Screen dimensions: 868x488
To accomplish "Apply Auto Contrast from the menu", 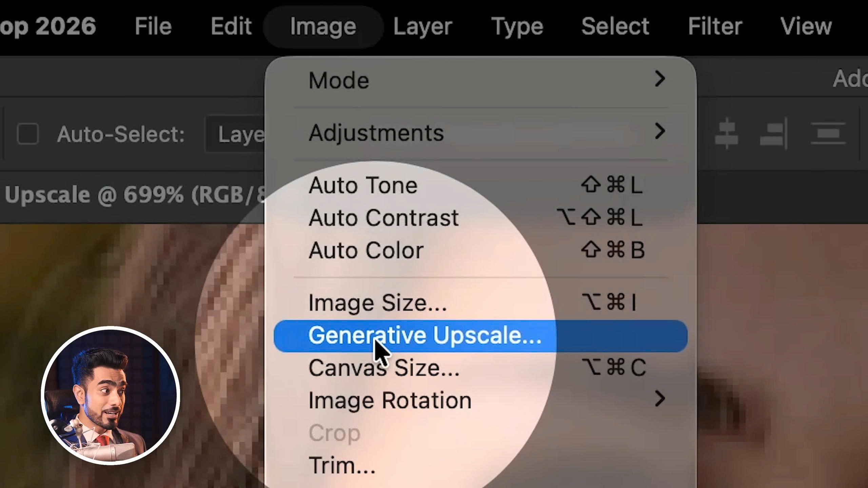I will tap(383, 218).
